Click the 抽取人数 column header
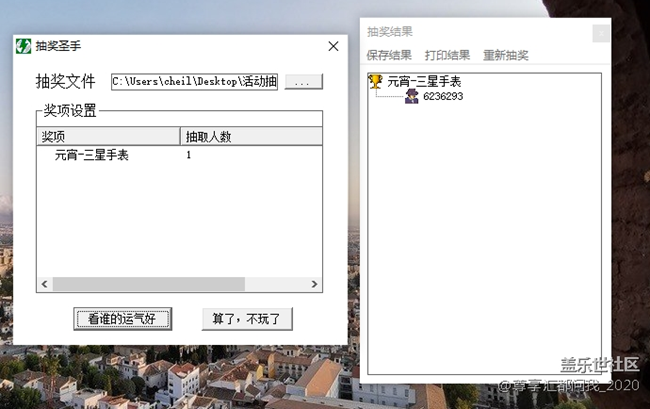This screenshot has height=409, width=650. coord(250,136)
